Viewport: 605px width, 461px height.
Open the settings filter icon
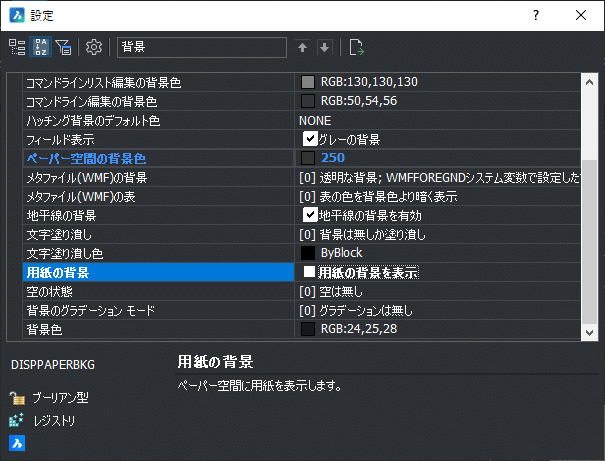coord(63,47)
